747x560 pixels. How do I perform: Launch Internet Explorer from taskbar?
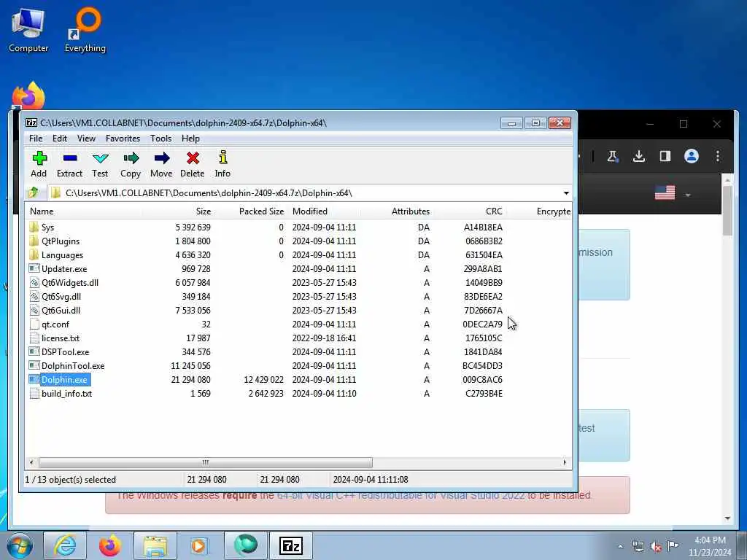[65, 545]
